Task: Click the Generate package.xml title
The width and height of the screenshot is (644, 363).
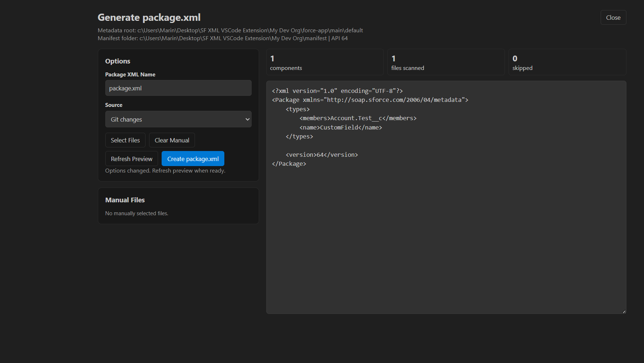Action: [149, 17]
